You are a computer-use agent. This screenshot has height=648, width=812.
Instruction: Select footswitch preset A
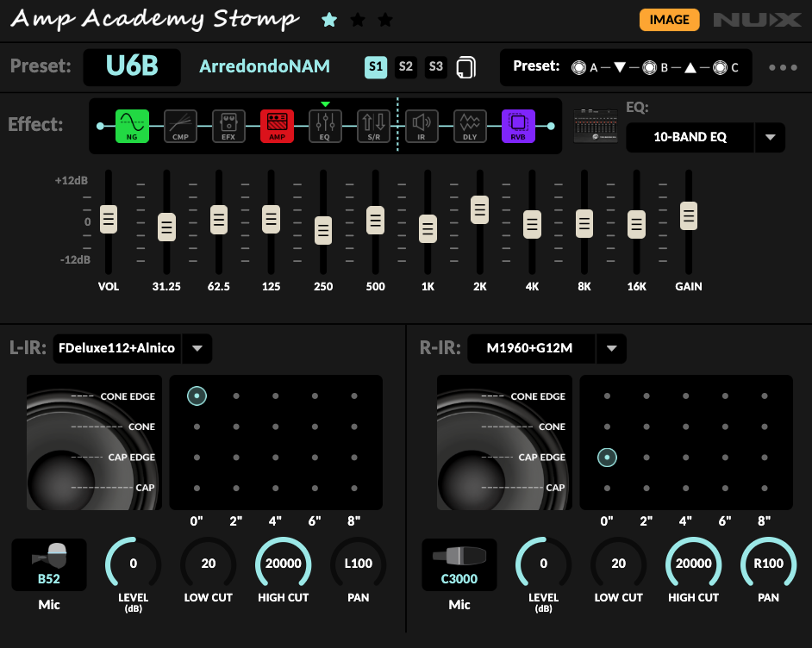578,67
